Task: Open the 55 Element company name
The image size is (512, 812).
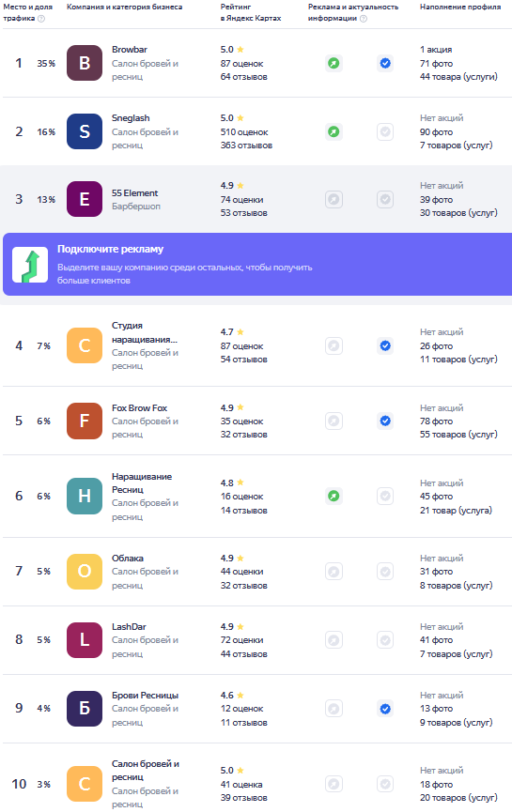Action: pos(134,192)
